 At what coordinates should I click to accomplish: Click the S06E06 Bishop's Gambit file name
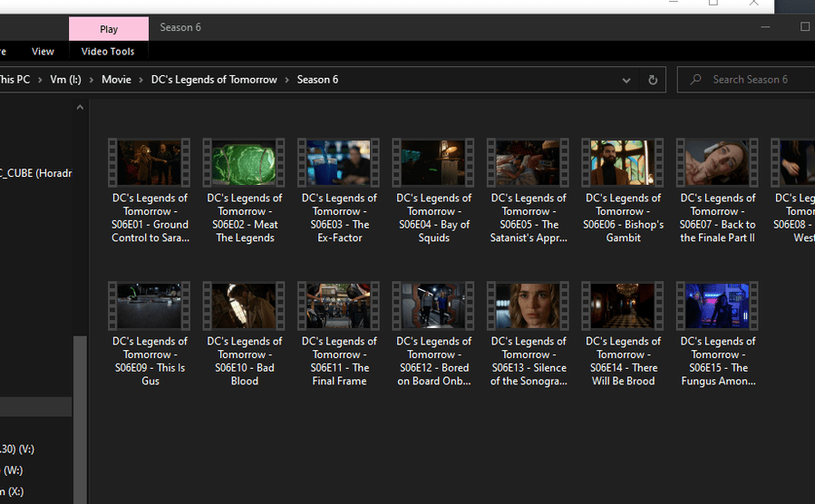click(623, 218)
